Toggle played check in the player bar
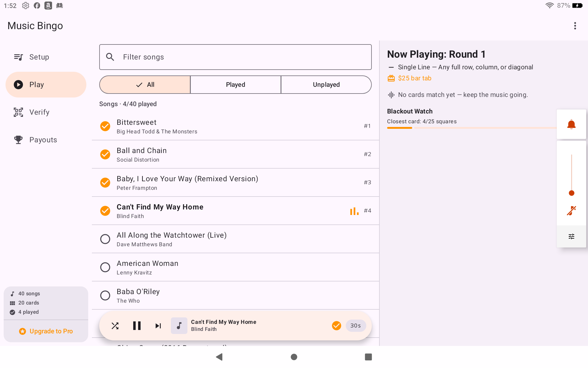 (336, 326)
